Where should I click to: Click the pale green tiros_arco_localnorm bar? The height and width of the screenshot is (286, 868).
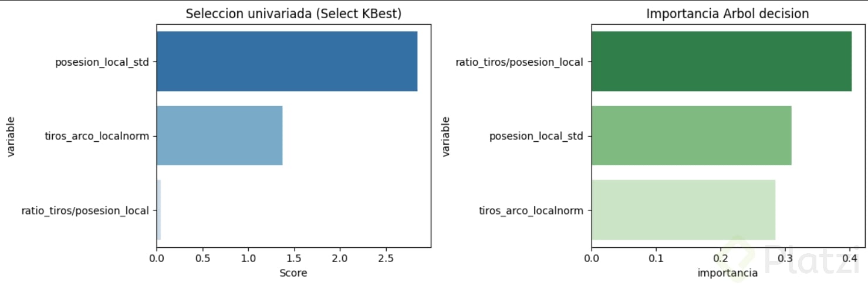[683, 210]
